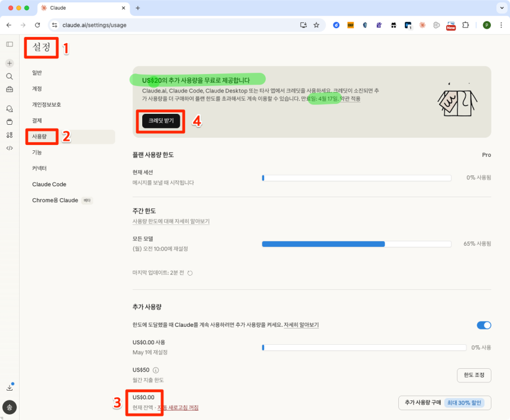Open 사용량 한도에 대해 자세히 알아보기 link
Screen dimensions: 510x420
click(x=171, y=221)
